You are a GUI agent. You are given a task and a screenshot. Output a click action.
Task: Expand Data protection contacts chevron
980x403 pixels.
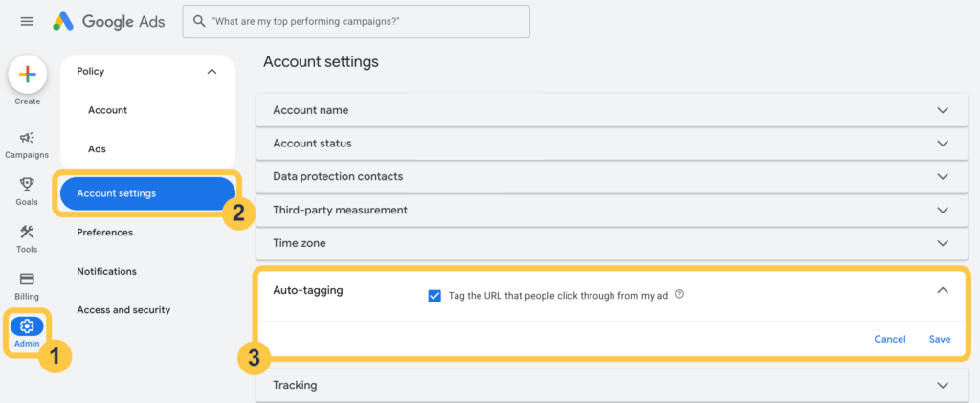click(x=943, y=176)
